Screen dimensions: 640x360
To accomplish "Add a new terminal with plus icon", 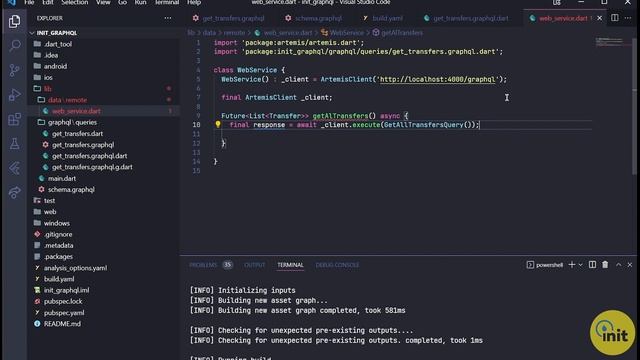I will click(571, 265).
